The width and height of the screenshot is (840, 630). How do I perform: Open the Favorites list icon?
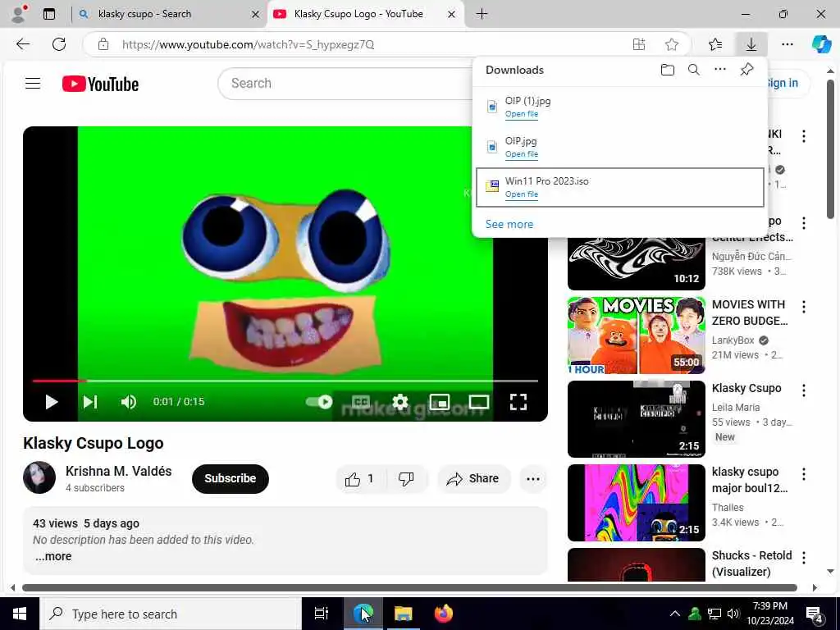[x=715, y=44]
